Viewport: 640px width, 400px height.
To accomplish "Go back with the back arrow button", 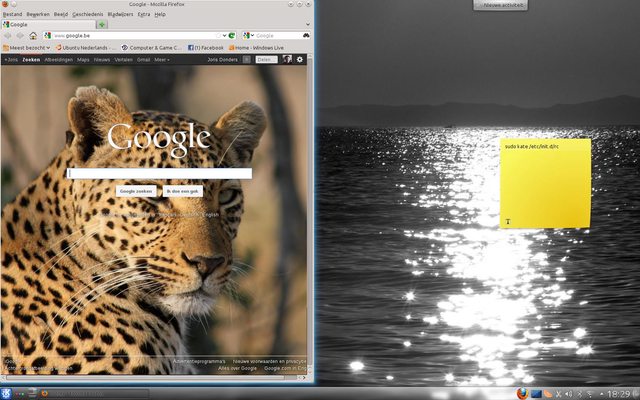I will tap(8, 36).
